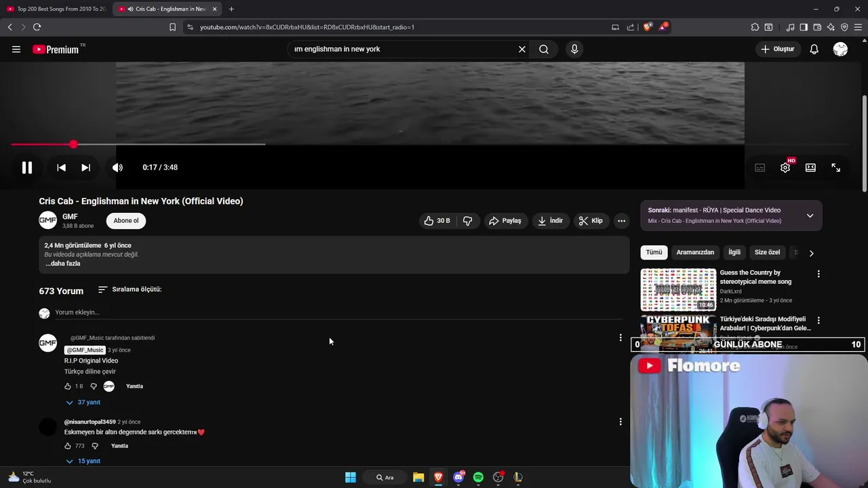Select the Aramanızdan filter chip
The image size is (868, 488).
point(695,252)
